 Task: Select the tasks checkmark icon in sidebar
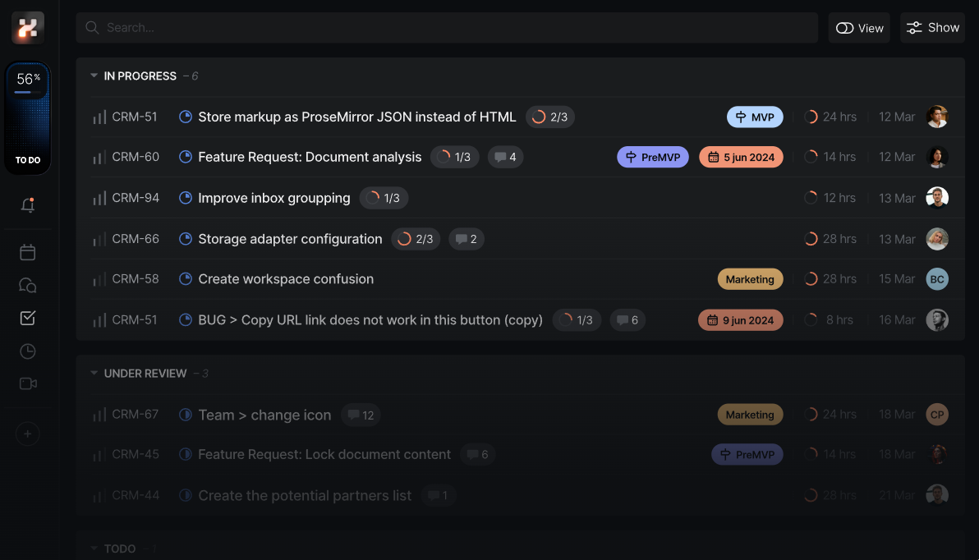coord(28,319)
